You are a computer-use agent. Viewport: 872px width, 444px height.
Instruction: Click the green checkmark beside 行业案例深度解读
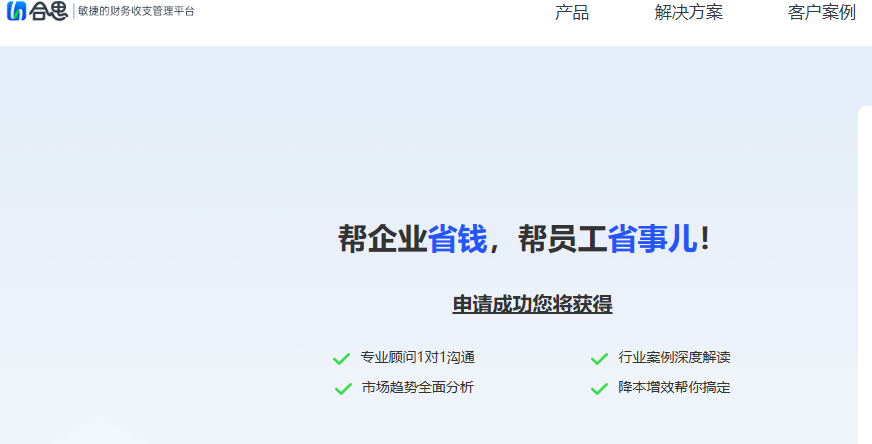(599, 359)
